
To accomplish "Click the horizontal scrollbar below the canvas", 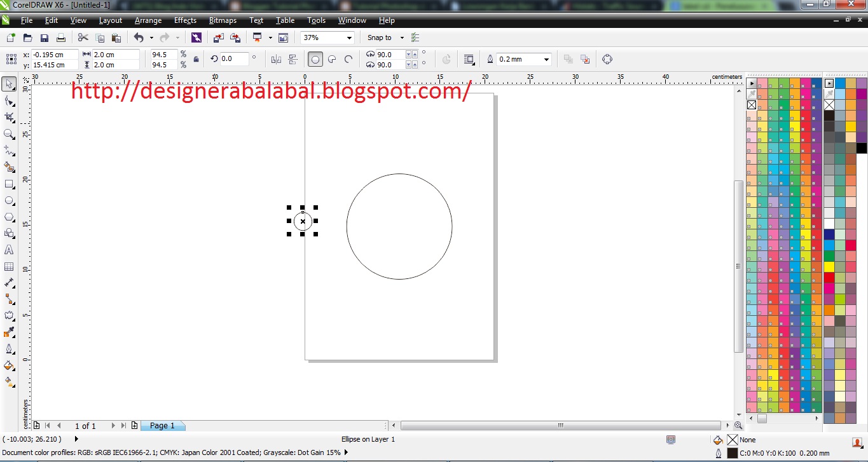I will (560, 426).
